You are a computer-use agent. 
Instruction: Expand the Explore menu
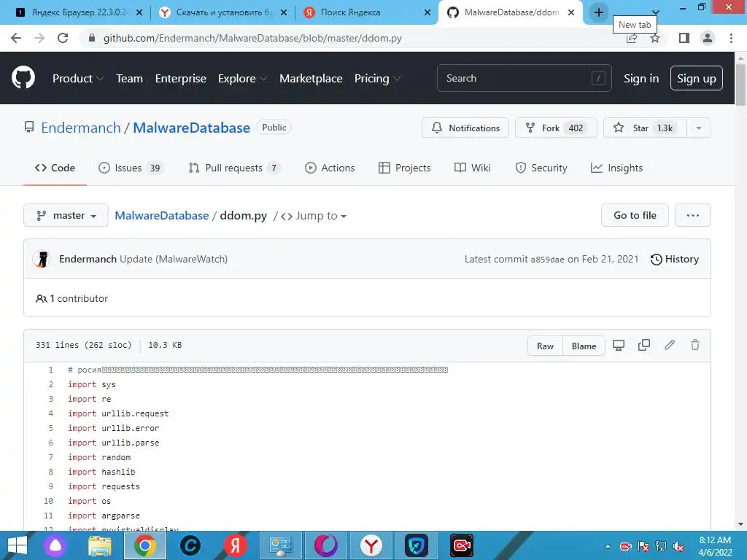(x=242, y=79)
